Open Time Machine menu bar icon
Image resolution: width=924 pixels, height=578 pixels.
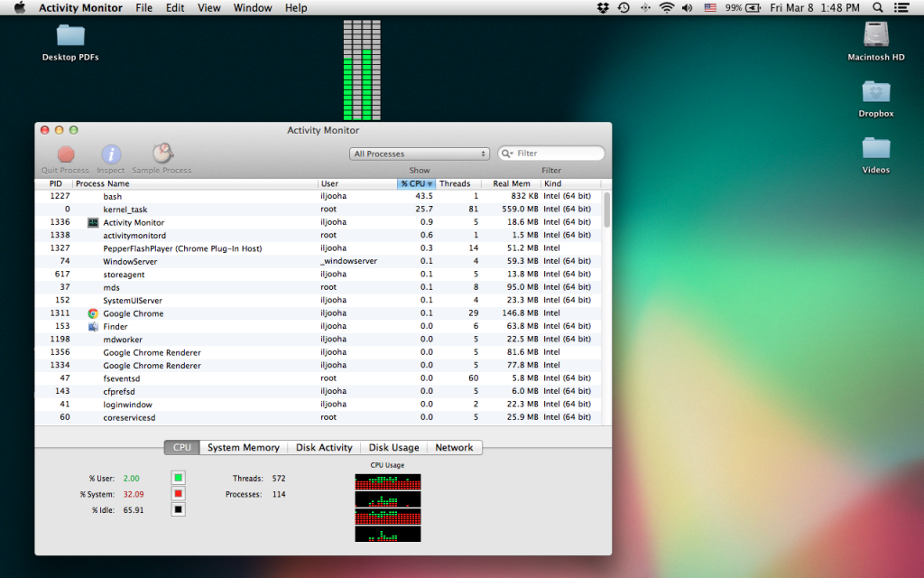624,7
